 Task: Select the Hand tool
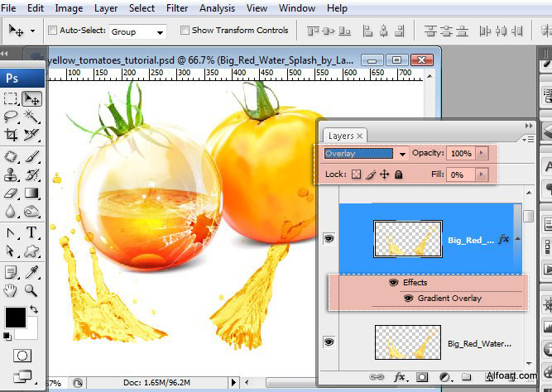(x=12, y=290)
